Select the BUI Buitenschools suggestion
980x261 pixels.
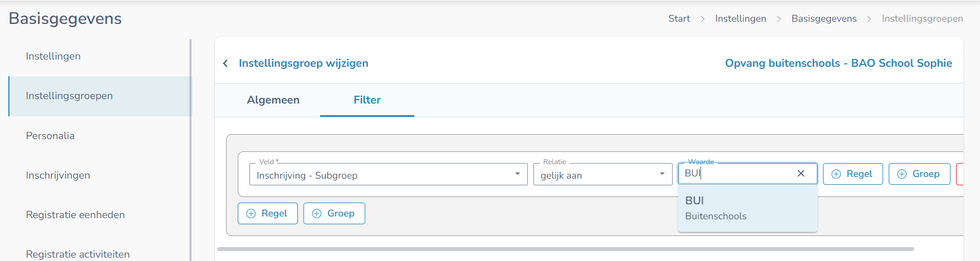pyautogui.click(x=747, y=208)
